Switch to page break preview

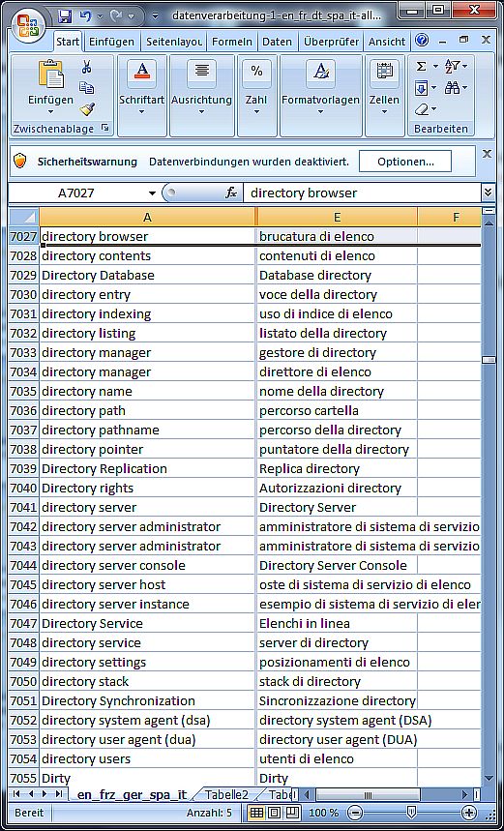[293, 812]
